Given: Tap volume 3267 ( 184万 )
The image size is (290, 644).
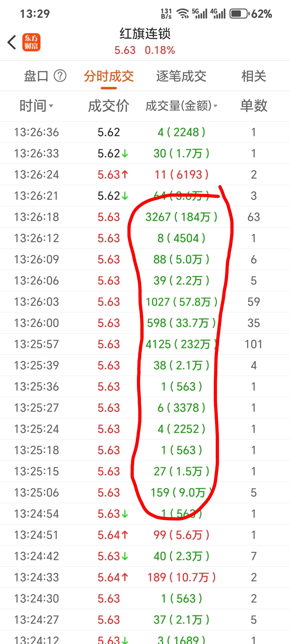Looking at the screenshot, I should (x=181, y=217).
